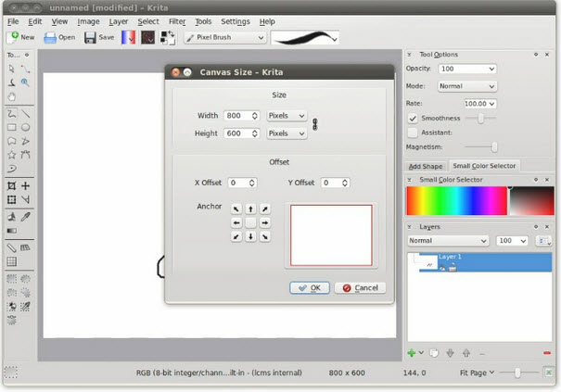Image resolution: width=561 pixels, height=392 pixels.
Task: Select the ellipse shape tool
Action: click(25, 127)
